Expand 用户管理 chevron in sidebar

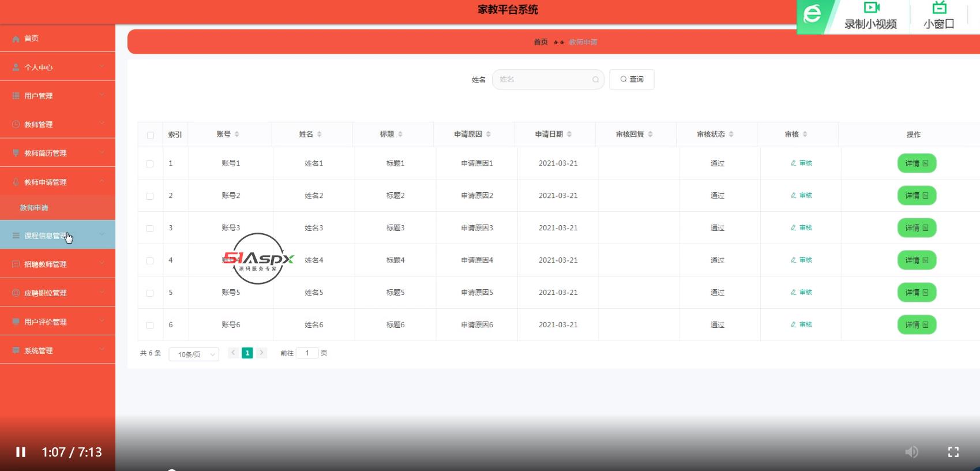click(x=102, y=95)
